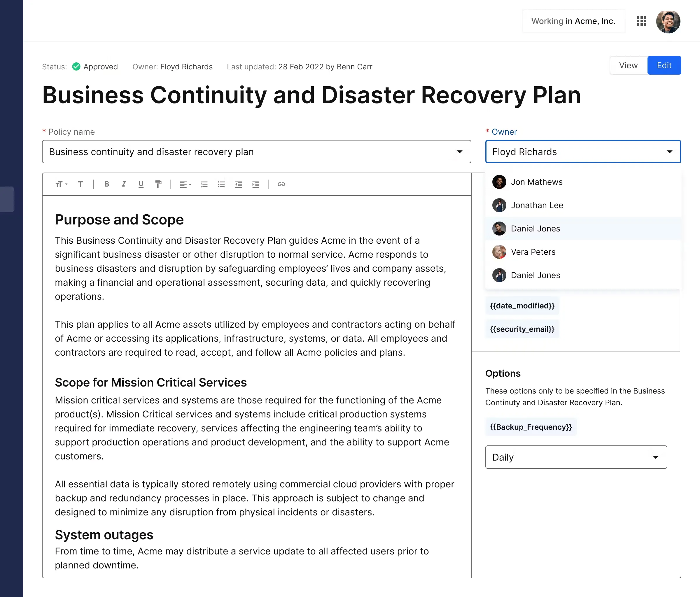
Task: Open the font size dropdown
Action: (x=61, y=184)
